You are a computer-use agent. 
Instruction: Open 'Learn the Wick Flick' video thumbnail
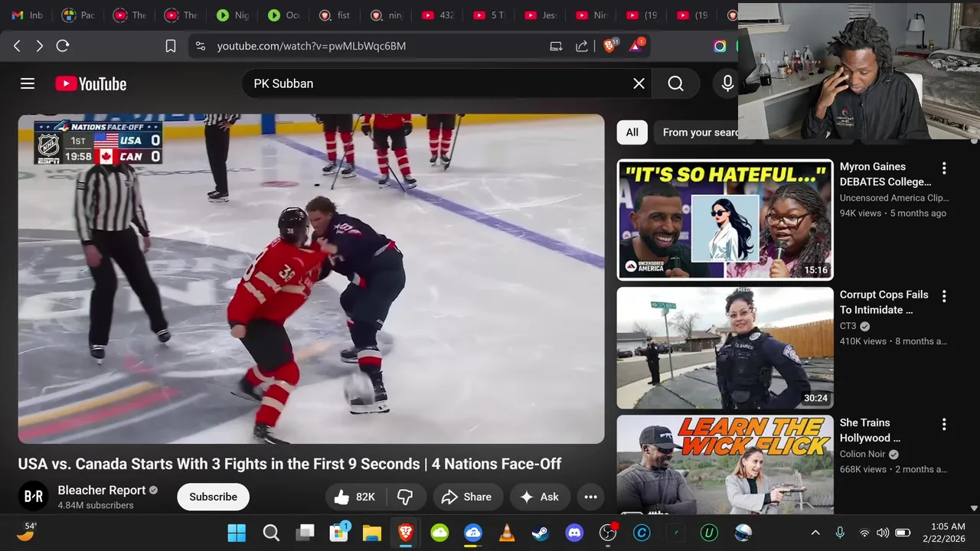point(725,464)
